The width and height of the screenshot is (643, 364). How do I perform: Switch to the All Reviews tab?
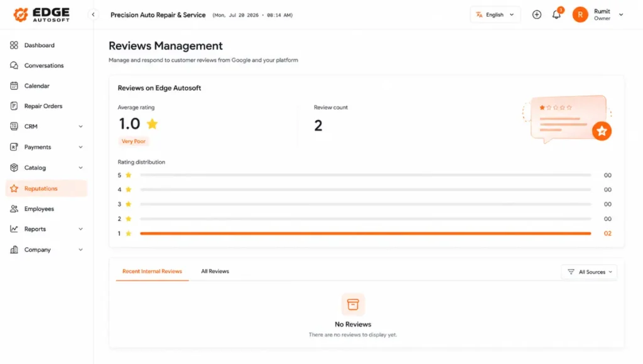click(215, 271)
